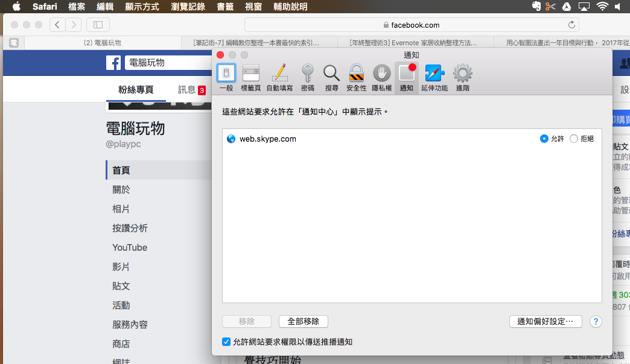Click the scissors menu bar icon

click(551, 7)
